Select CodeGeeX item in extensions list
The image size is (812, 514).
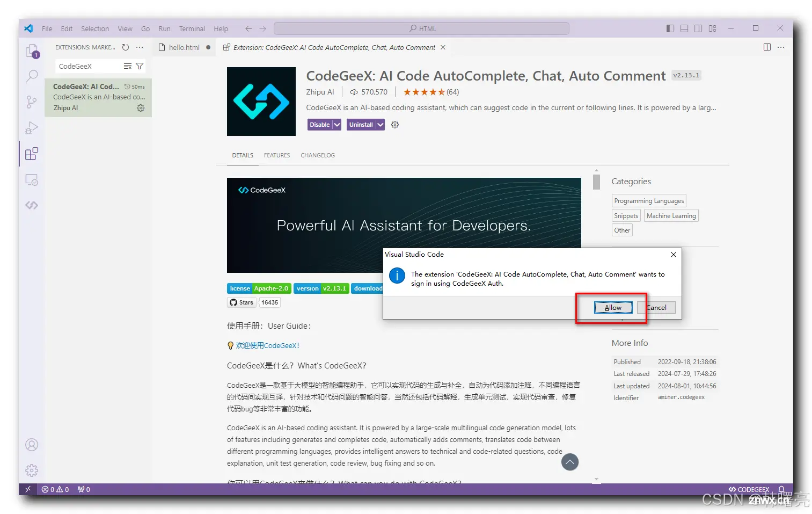coord(98,97)
